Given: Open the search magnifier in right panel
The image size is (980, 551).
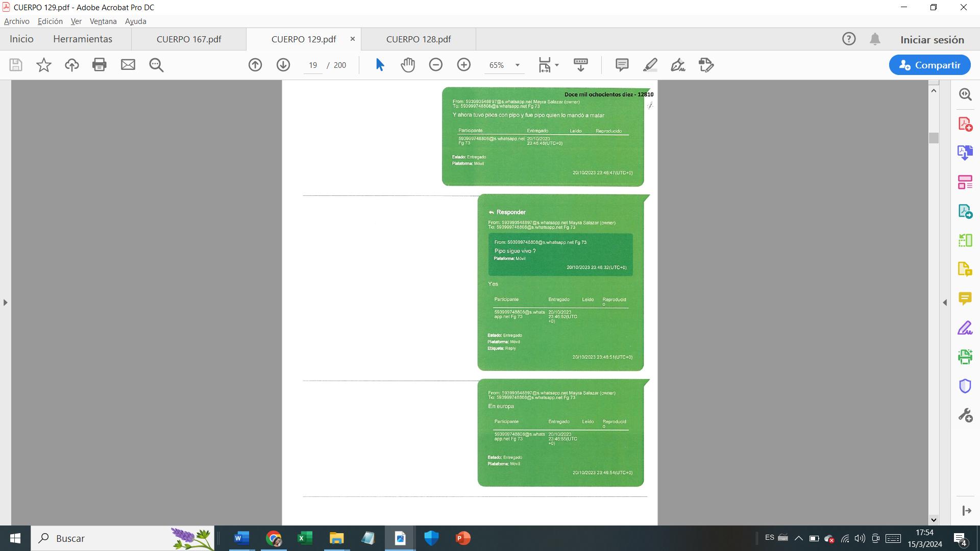Looking at the screenshot, I should [965, 94].
